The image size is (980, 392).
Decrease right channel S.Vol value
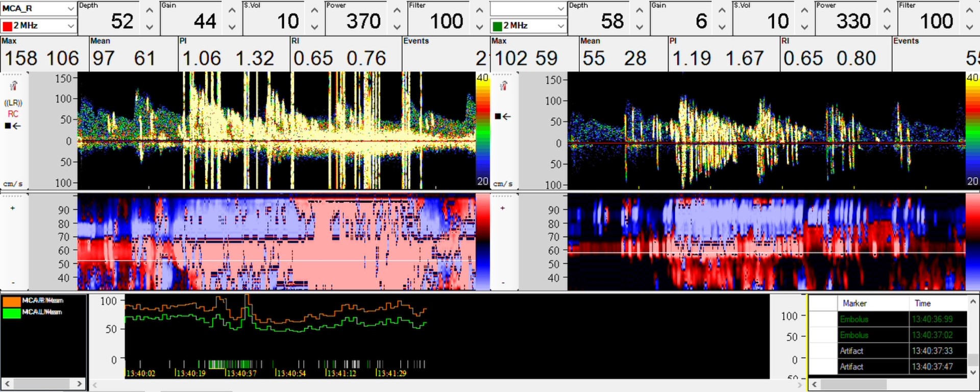pos(804,27)
